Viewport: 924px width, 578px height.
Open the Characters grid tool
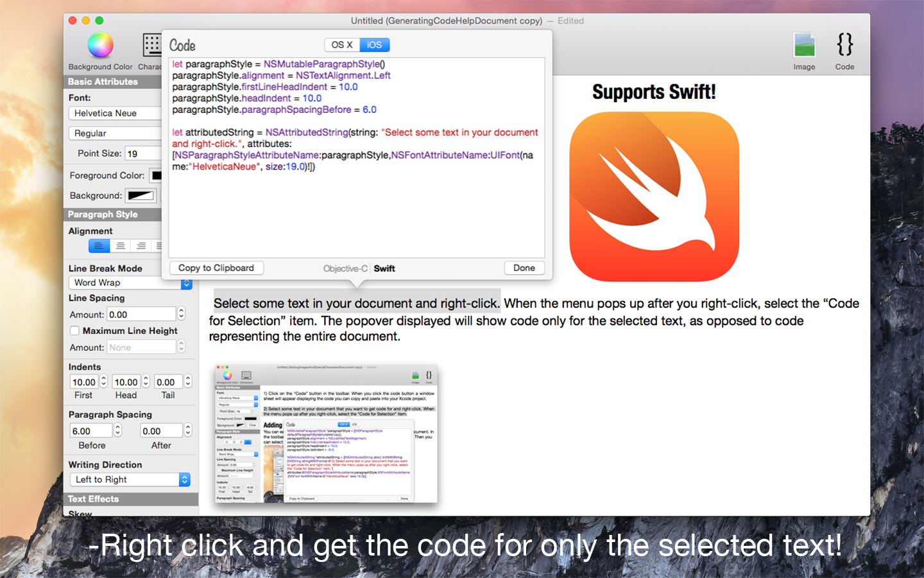click(x=152, y=46)
